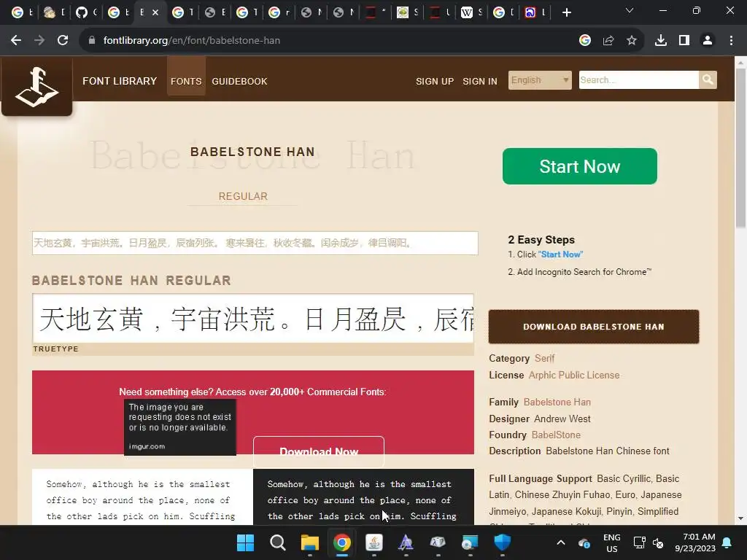Click the Google icon in address bar

point(585,41)
